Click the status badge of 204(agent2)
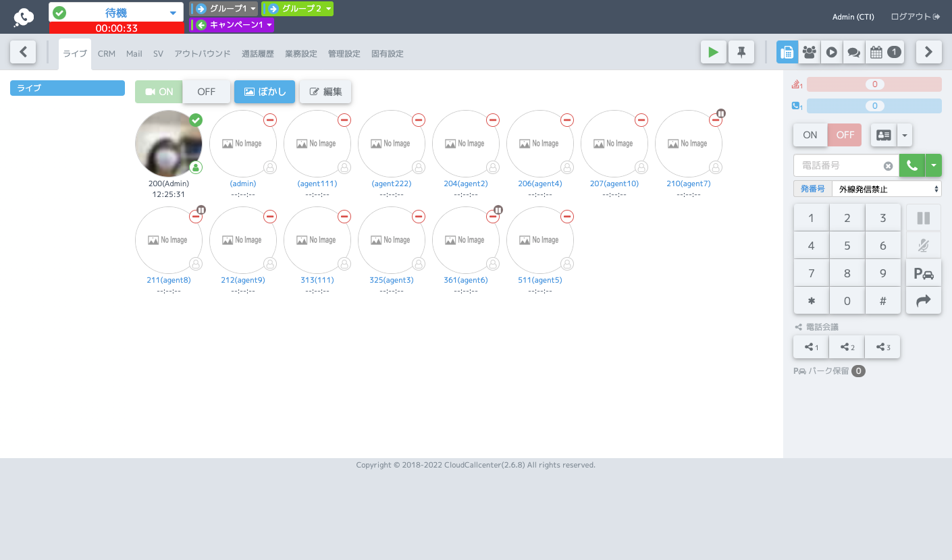Screen dimensions: 952x560 pos(493,120)
